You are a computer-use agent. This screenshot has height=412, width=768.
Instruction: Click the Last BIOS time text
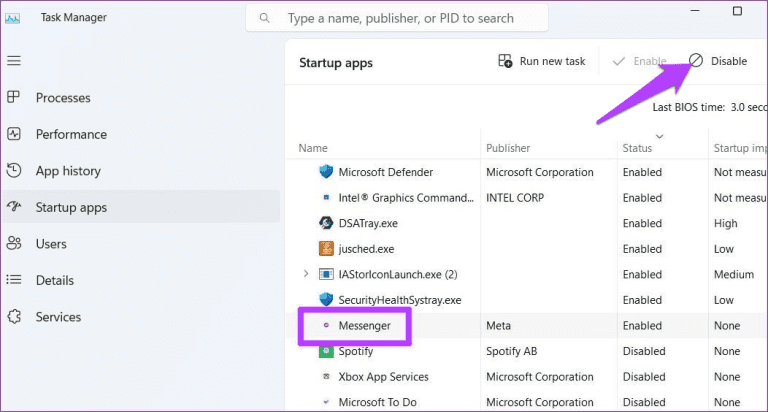[709, 107]
